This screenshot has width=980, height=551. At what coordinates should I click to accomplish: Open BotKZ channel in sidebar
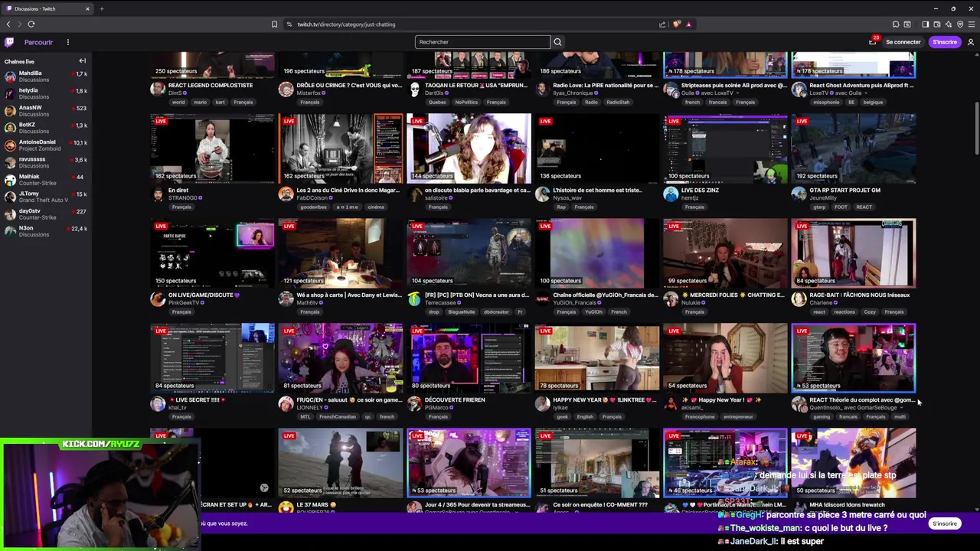tap(46, 128)
